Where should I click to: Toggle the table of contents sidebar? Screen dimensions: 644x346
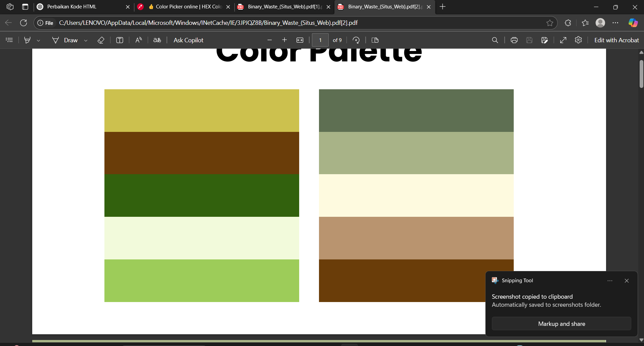coord(9,40)
